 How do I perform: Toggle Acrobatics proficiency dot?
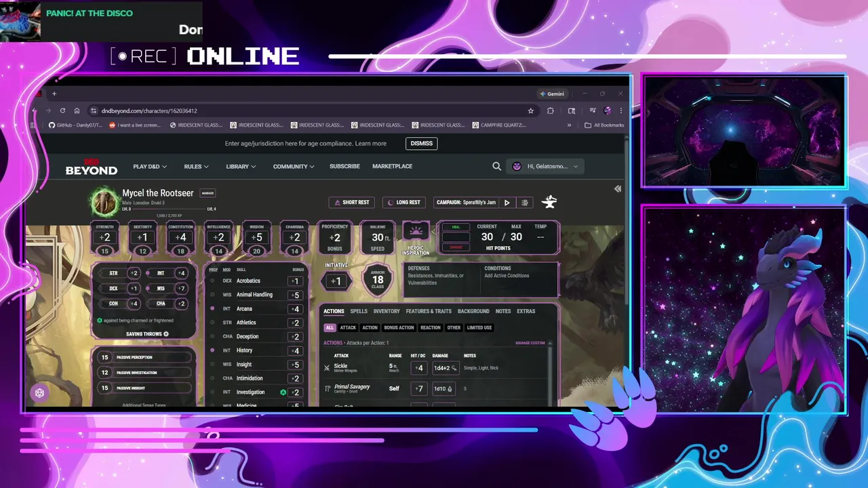click(212, 281)
